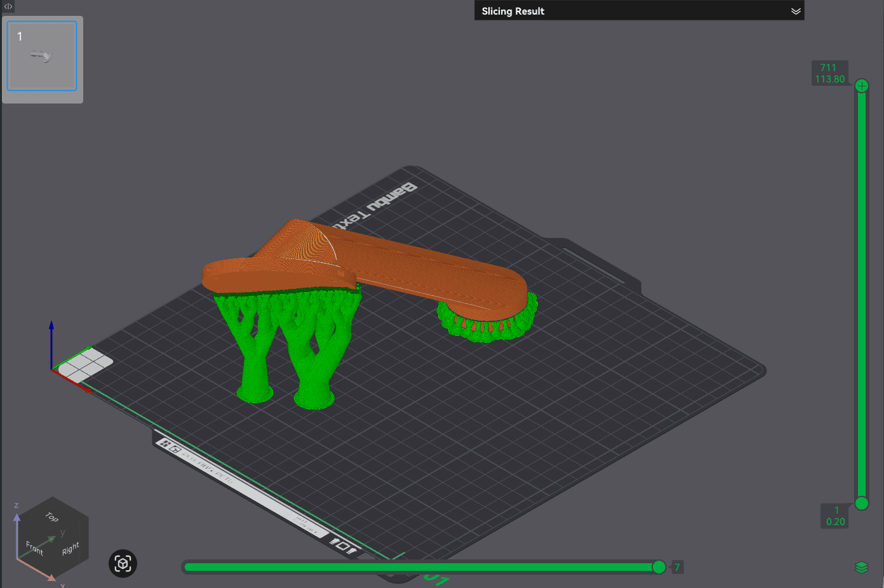Select the Right face of the navigation cube
Viewport: 884px width, 588px height.
tap(72, 547)
